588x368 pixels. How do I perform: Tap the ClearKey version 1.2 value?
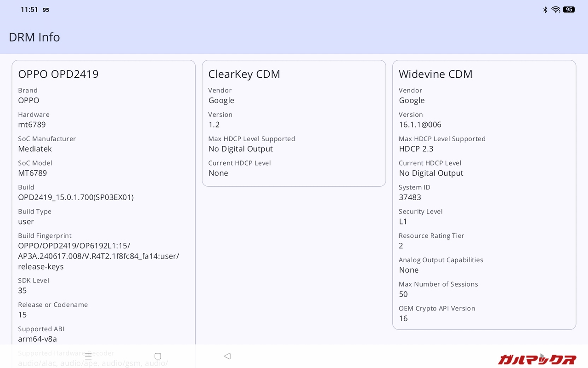click(214, 125)
